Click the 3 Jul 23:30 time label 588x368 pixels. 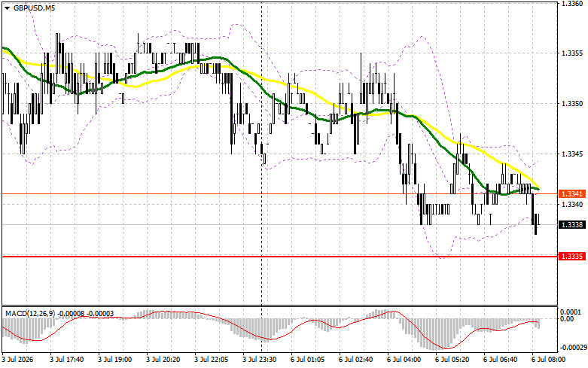pos(260,360)
